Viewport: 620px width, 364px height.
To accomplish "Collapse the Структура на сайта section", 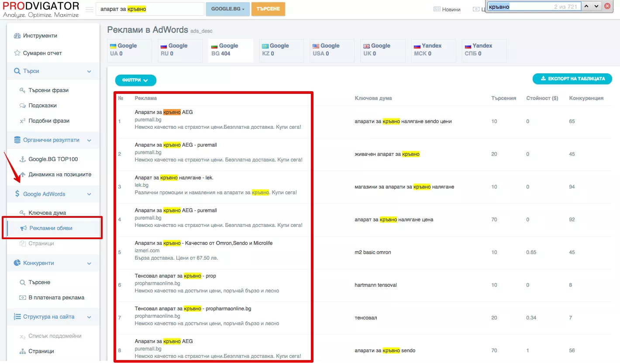I will coord(53,317).
